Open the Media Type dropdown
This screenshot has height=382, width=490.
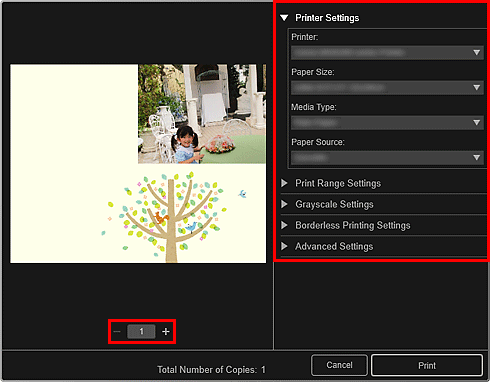(387, 123)
